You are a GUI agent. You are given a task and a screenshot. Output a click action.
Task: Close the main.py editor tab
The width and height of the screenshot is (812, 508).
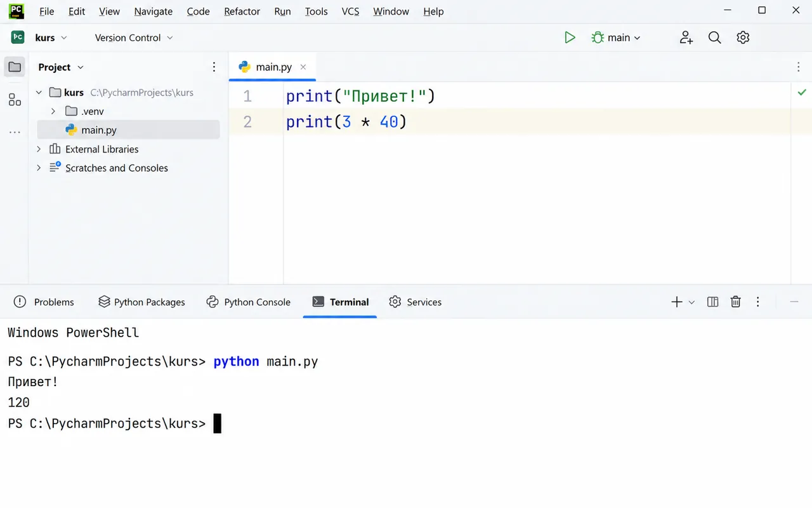(303, 67)
